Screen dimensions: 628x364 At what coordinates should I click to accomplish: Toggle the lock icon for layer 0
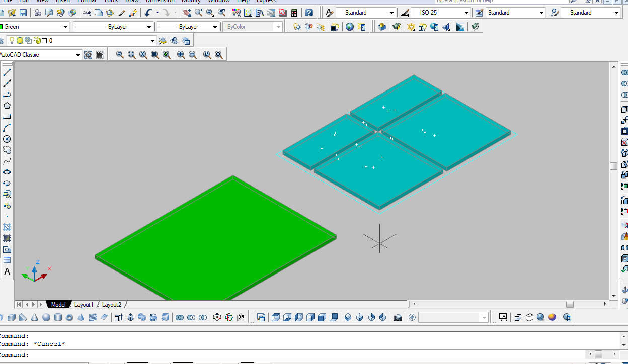tap(36, 41)
